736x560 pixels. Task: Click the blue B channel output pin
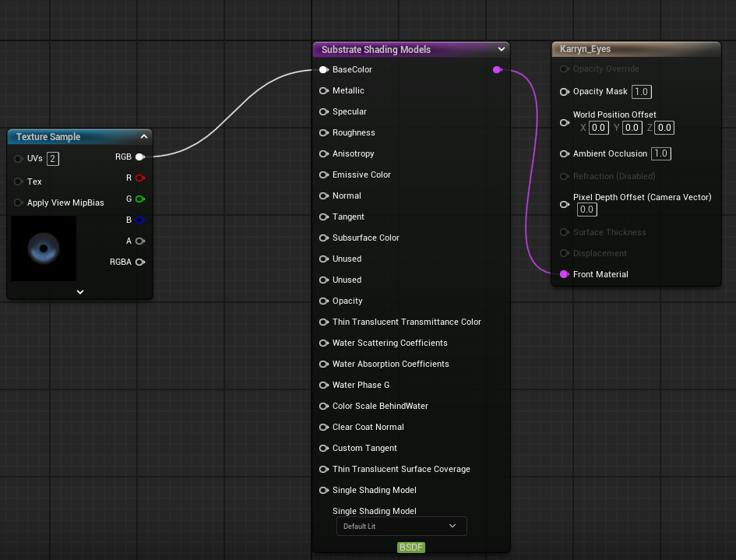(140, 220)
